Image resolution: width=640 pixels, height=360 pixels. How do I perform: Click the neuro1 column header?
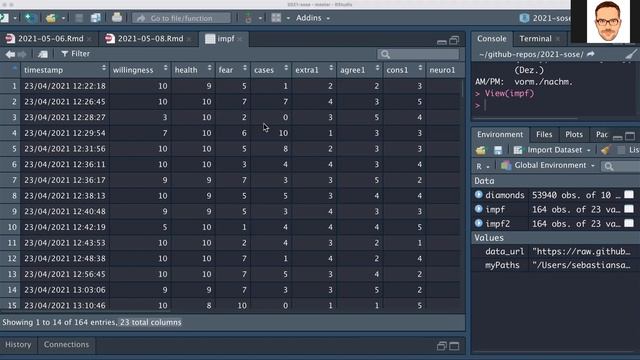pos(443,70)
